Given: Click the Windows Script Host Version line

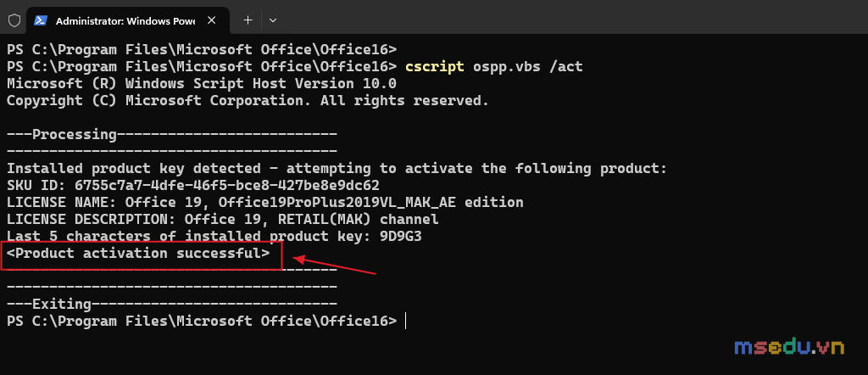Looking at the screenshot, I should point(202,84).
